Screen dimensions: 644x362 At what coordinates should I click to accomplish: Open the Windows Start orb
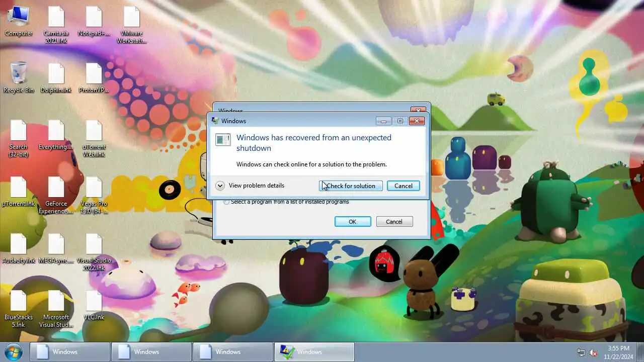click(14, 351)
